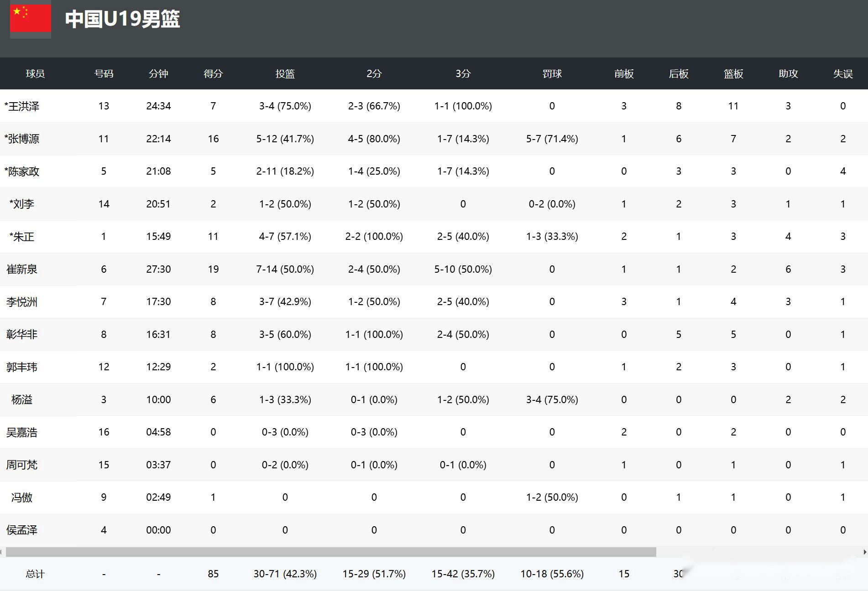This screenshot has width=868, height=591.
Task: Click 杨溢's free throws 3-4 (75.0%)
Action: (x=552, y=399)
